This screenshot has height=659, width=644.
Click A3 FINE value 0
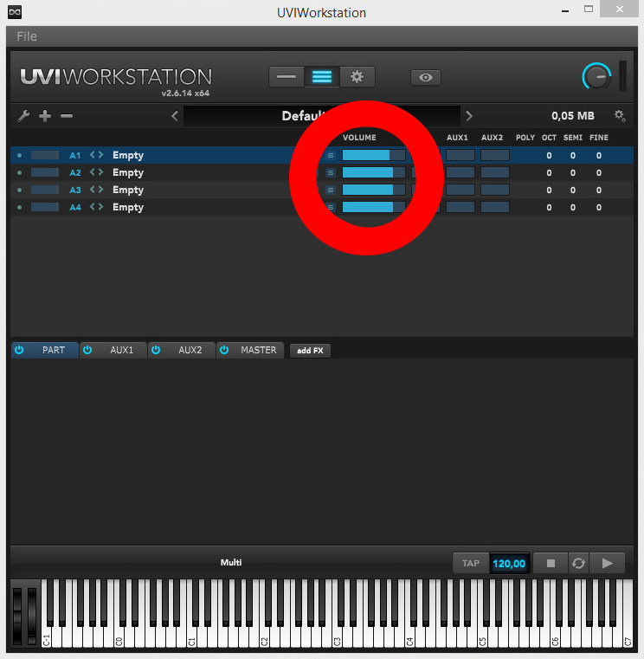point(599,190)
